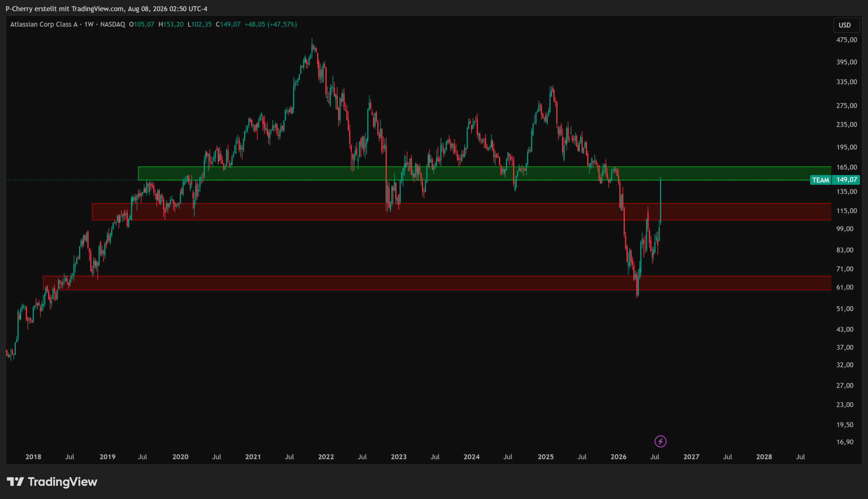Click the 32,00 price axis label
Viewport: 868px width, 499px height.
[845, 365]
